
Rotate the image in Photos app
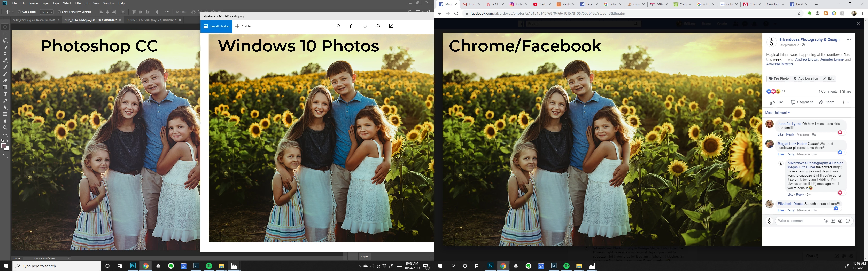(378, 26)
